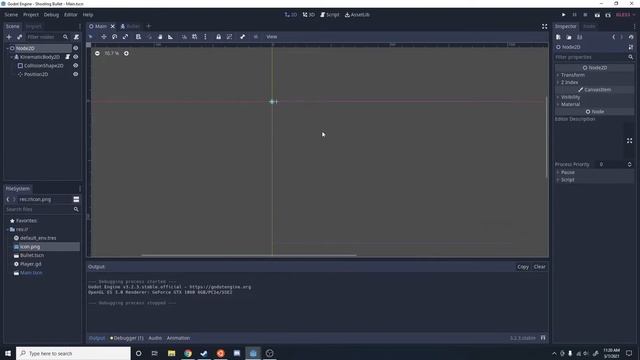The height and width of the screenshot is (360, 640).
Task: Instance a child scene with link icon
Action: [x=20, y=37]
